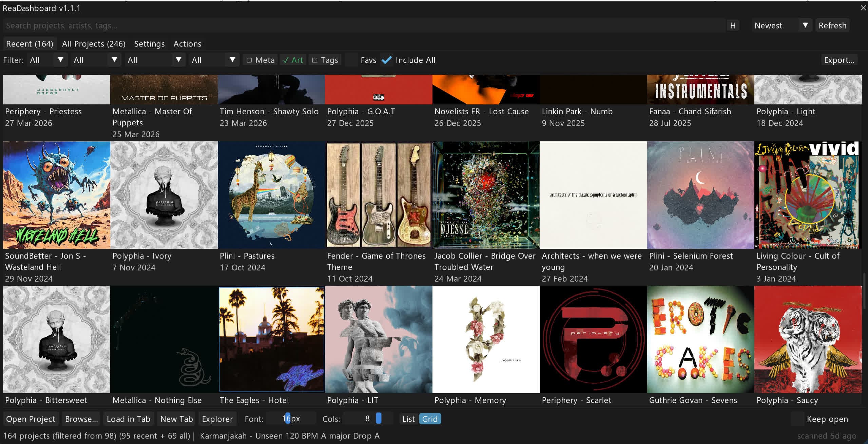Select the Jacob Collier Djesse cover art
Viewport: 868px width, 444px height.
point(486,195)
